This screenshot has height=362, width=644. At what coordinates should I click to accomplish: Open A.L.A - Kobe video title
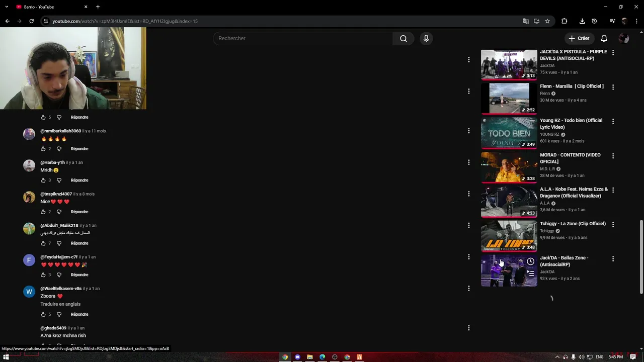(574, 193)
